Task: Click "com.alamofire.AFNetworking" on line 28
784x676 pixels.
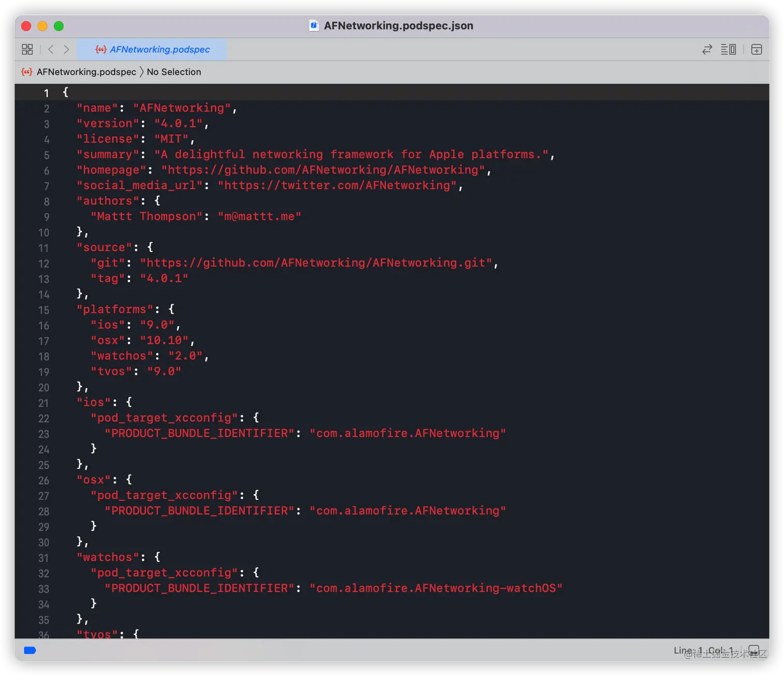Action: 408,511
